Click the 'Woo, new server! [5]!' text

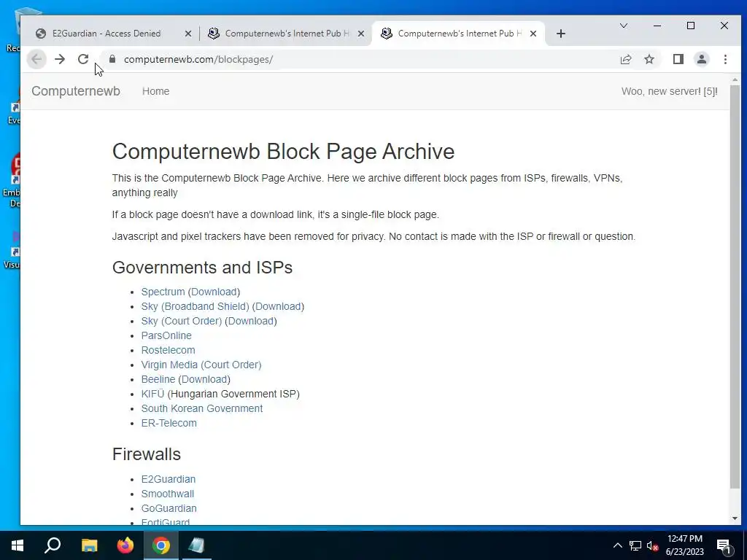[x=670, y=91]
